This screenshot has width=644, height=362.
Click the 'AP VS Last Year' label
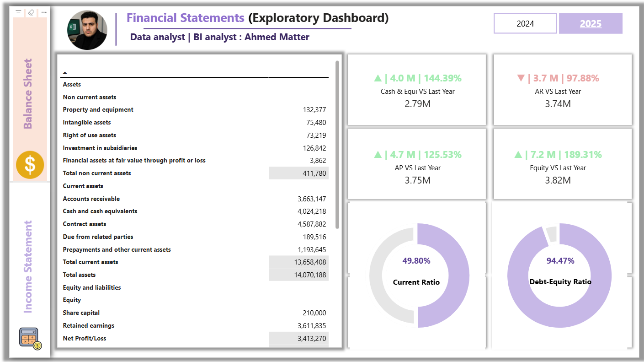[418, 168]
